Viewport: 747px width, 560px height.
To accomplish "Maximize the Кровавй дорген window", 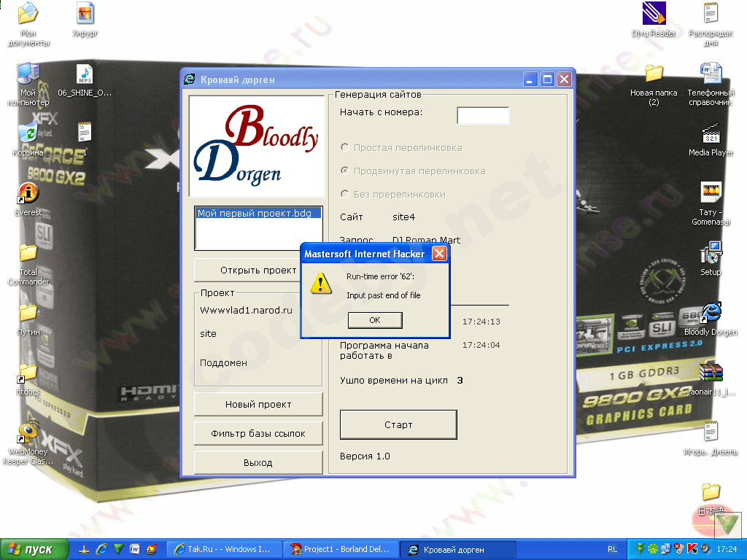I will [547, 79].
